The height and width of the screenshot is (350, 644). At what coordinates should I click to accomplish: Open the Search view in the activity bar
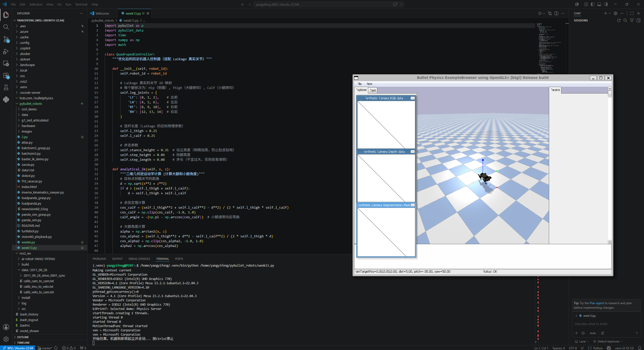(6, 27)
